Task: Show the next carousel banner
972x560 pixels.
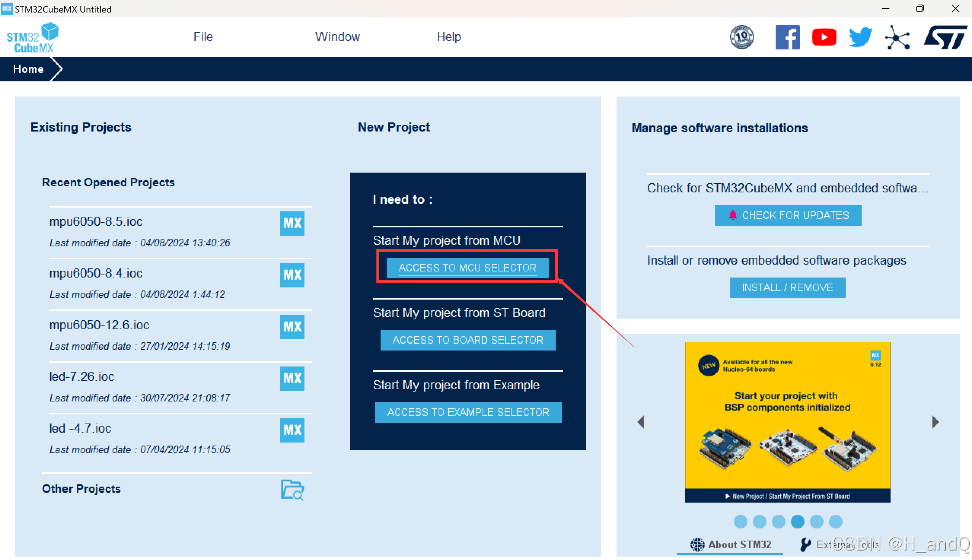Action: (935, 422)
